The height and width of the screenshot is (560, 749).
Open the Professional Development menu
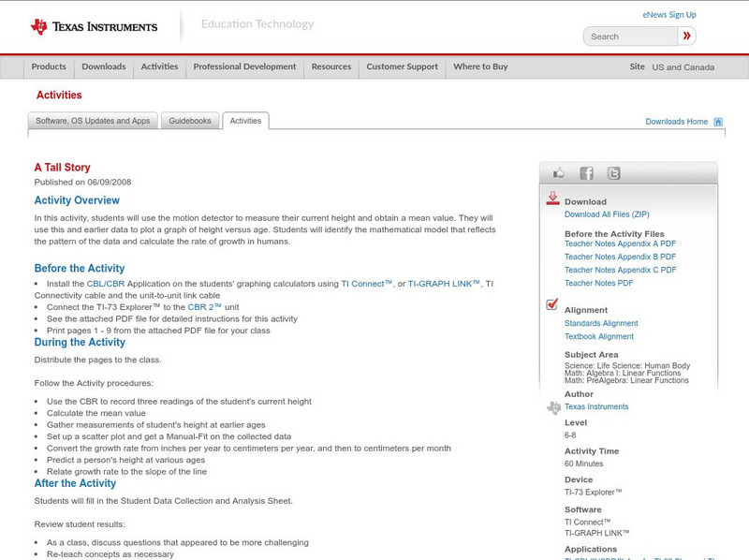click(244, 66)
